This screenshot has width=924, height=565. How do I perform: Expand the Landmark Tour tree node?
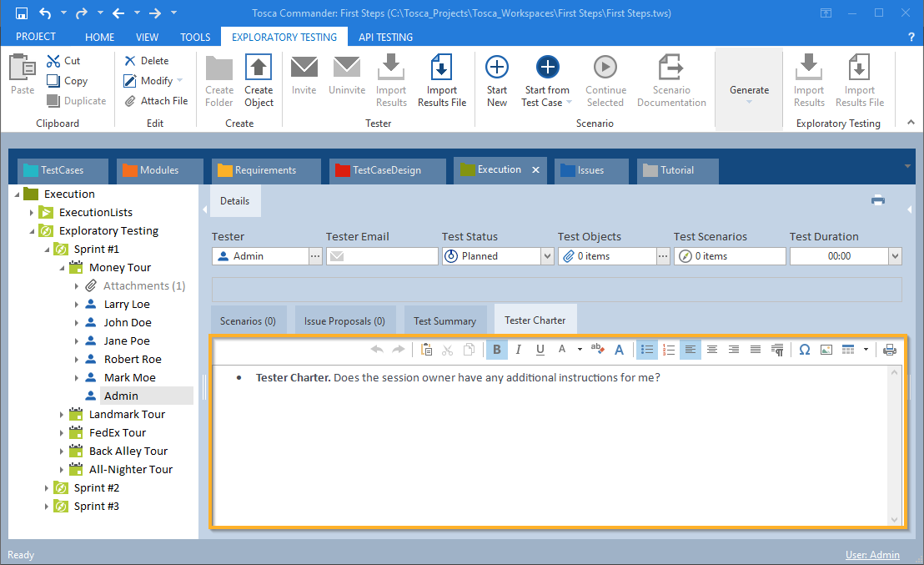(x=62, y=415)
